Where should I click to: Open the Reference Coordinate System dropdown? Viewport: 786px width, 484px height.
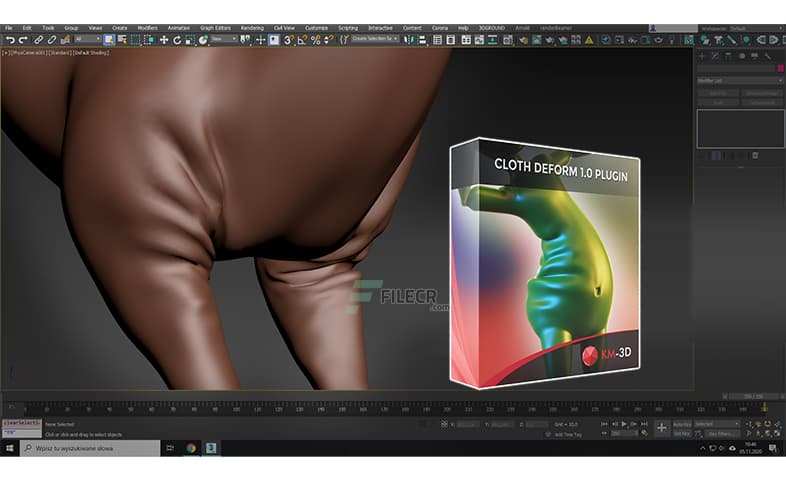pyautogui.click(x=224, y=39)
